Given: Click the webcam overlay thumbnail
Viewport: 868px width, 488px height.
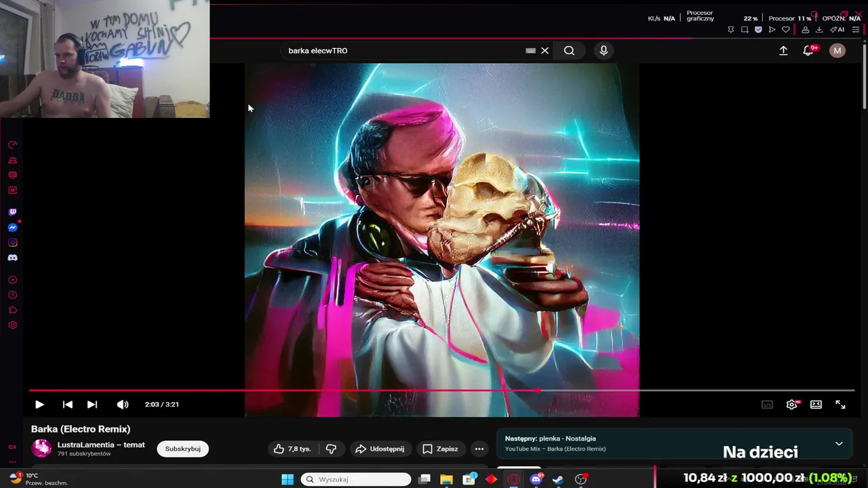Looking at the screenshot, I should click(x=104, y=59).
